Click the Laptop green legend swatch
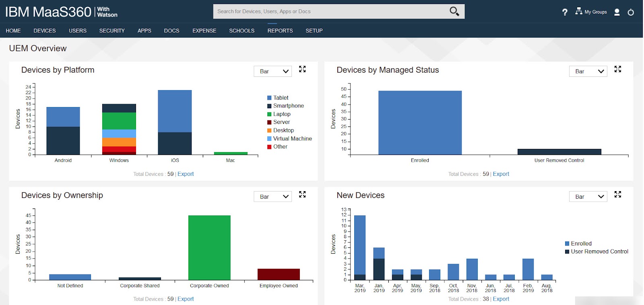This screenshot has width=644, height=305. pyautogui.click(x=269, y=114)
